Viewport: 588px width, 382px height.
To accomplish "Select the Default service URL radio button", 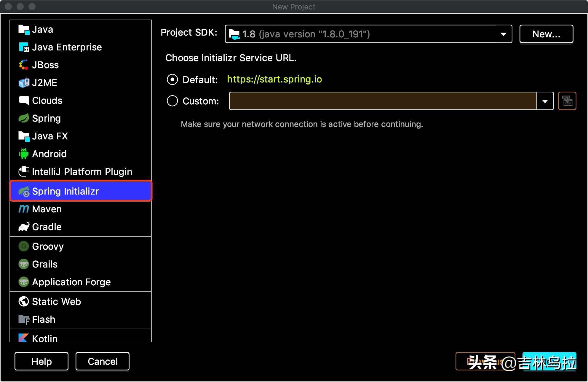I will (x=172, y=79).
